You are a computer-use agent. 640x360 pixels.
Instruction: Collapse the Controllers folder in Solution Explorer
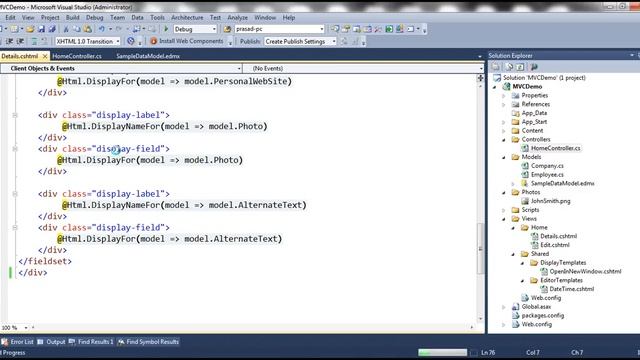click(504, 140)
